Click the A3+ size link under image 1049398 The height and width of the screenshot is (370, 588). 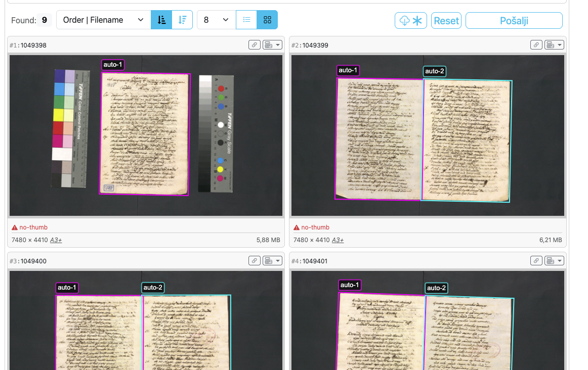pyautogui.click(x=56, y=240)
